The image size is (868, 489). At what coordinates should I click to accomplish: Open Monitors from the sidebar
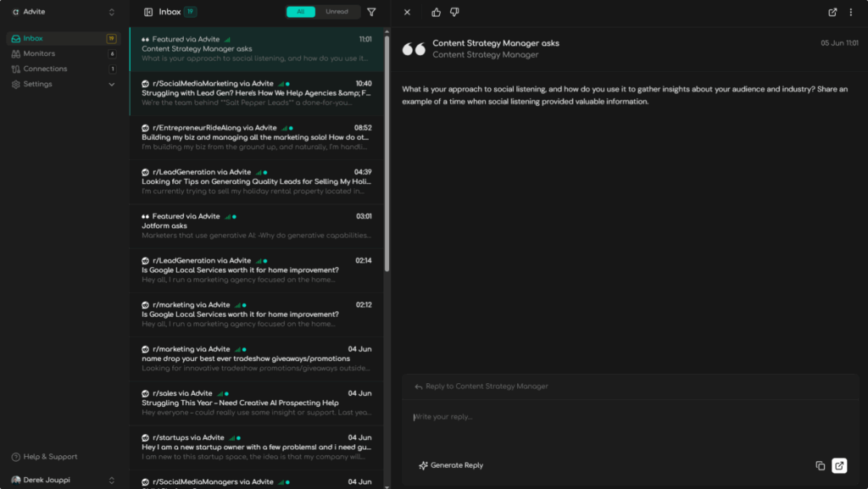point(37,53)
